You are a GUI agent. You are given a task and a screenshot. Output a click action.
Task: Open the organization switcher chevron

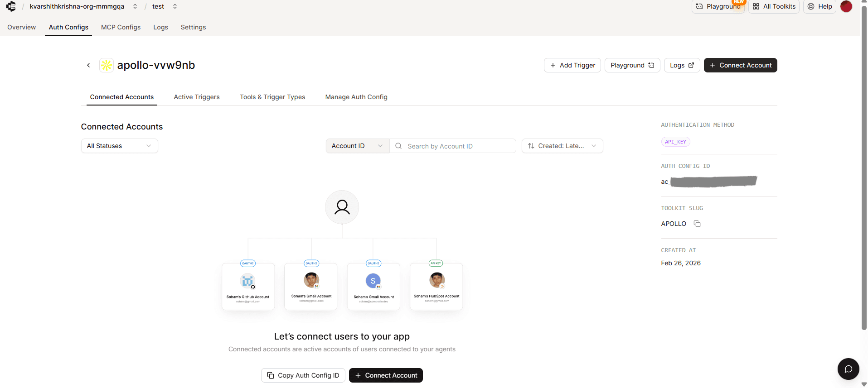point(135,6)
